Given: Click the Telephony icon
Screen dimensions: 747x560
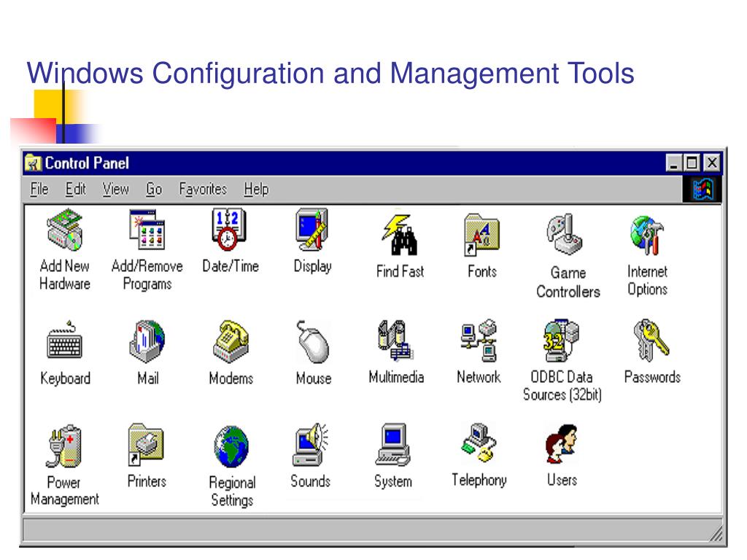Looking at the screenshot, I should (479, 443).
